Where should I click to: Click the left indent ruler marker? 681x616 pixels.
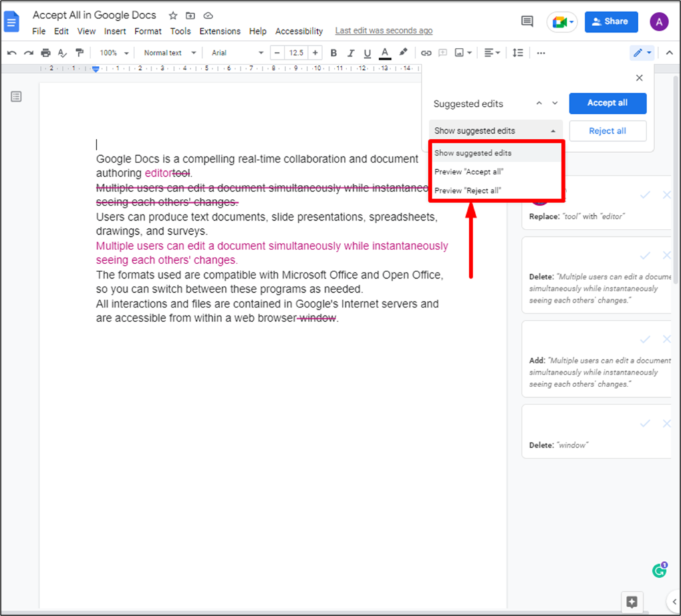tap(96, 69)
